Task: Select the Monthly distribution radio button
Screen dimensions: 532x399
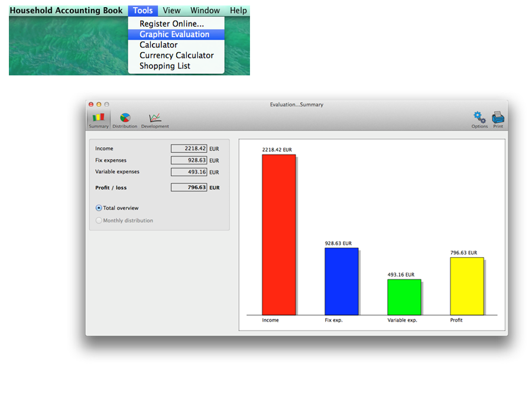Action: pos(99,220)
